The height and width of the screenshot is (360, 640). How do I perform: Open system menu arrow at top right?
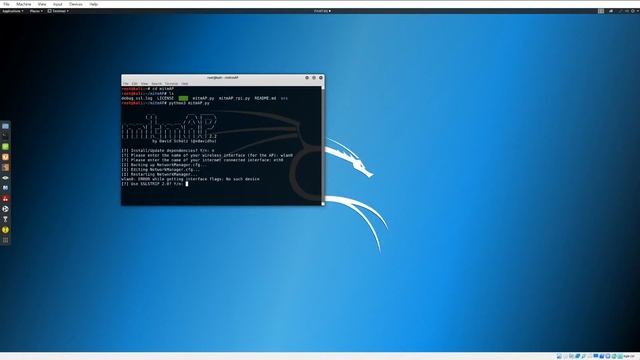pyautogui.click(x=638, y=11)
